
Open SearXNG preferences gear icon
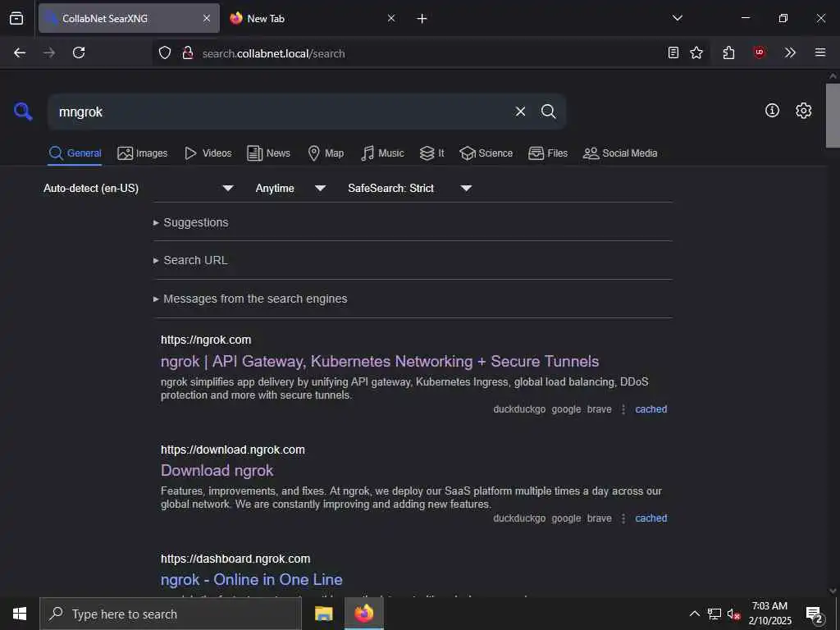[803, 111]
